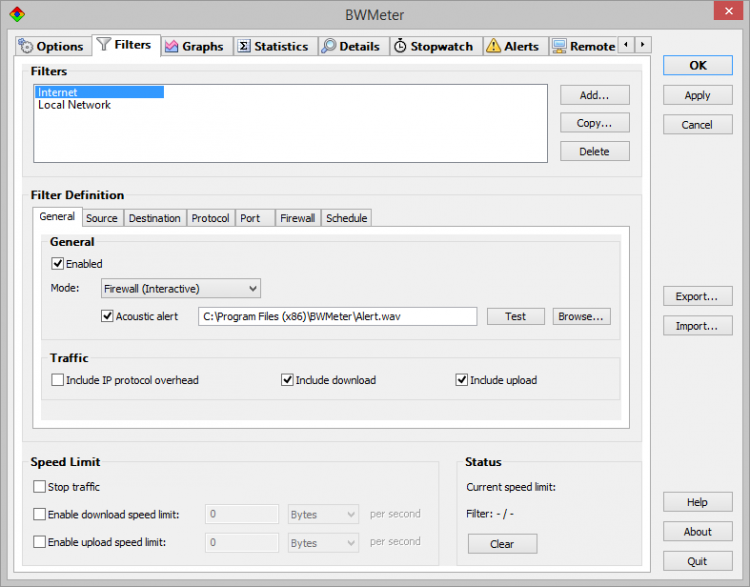Screen dimensions: 750x587
Task: Open the Details tab
Action: point(353,46)
